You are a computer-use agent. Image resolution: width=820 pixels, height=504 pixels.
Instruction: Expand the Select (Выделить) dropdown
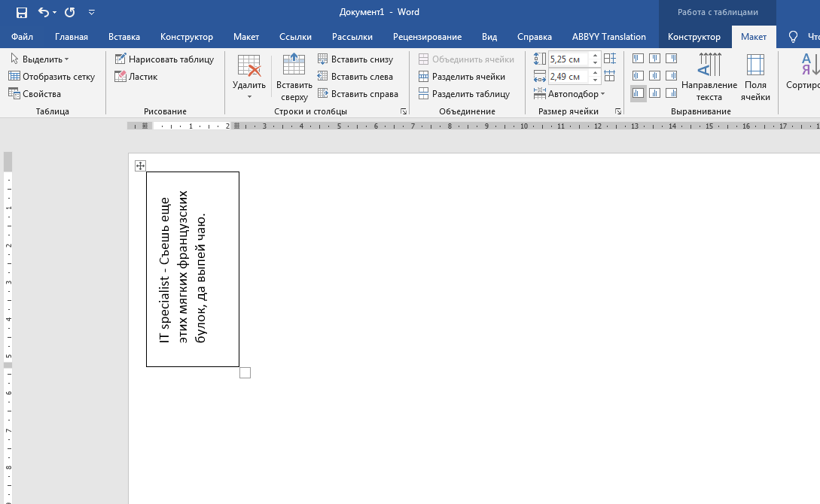[x=40, y=59]
